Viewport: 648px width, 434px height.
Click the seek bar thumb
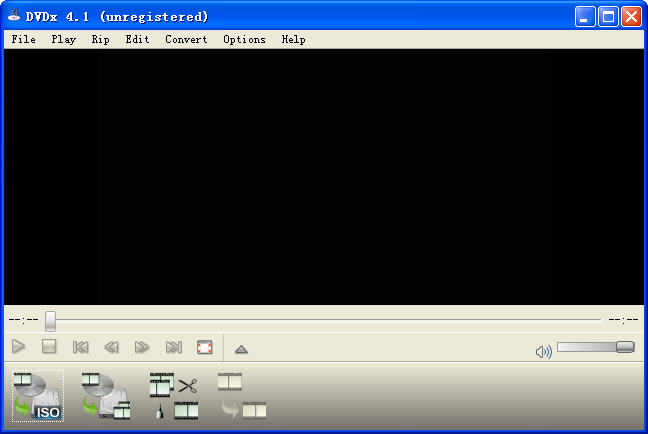pos(50,321)
